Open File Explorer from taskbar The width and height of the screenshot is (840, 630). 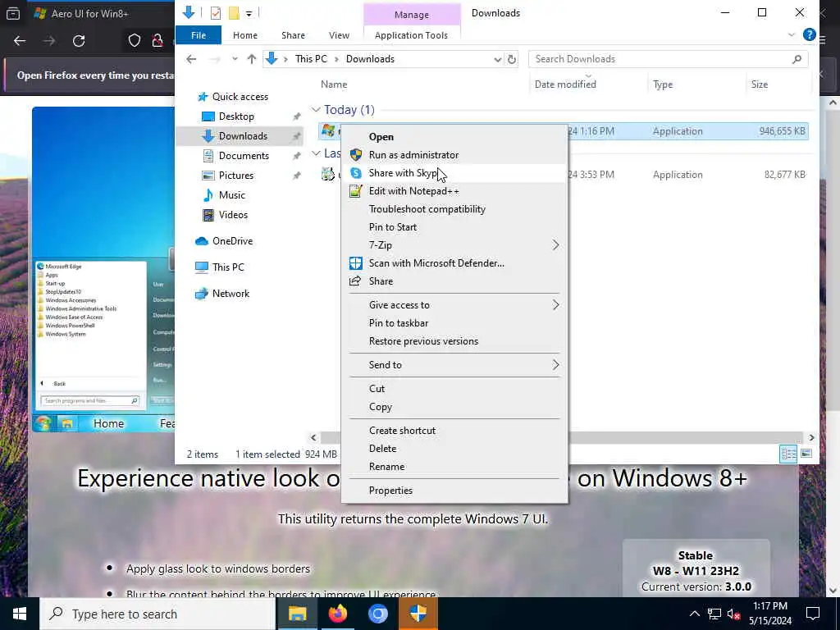click(x=297, y=614)
